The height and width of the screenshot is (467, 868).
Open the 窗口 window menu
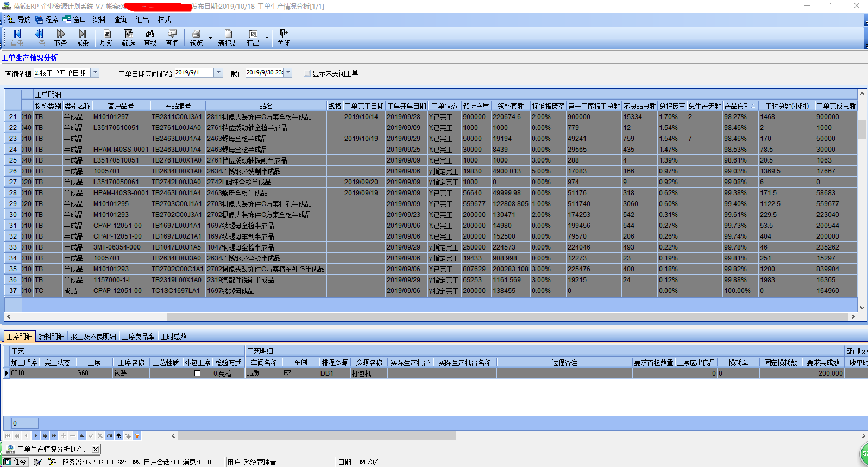tap(74, 20)
